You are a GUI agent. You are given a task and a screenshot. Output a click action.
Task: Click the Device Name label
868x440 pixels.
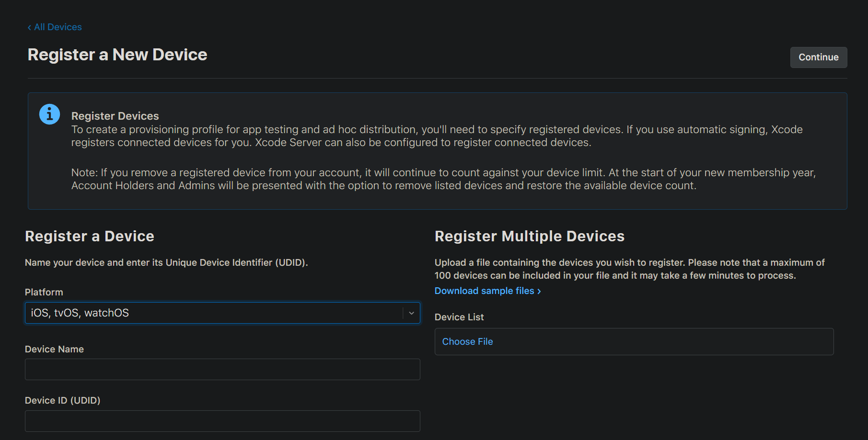point(54,350)
